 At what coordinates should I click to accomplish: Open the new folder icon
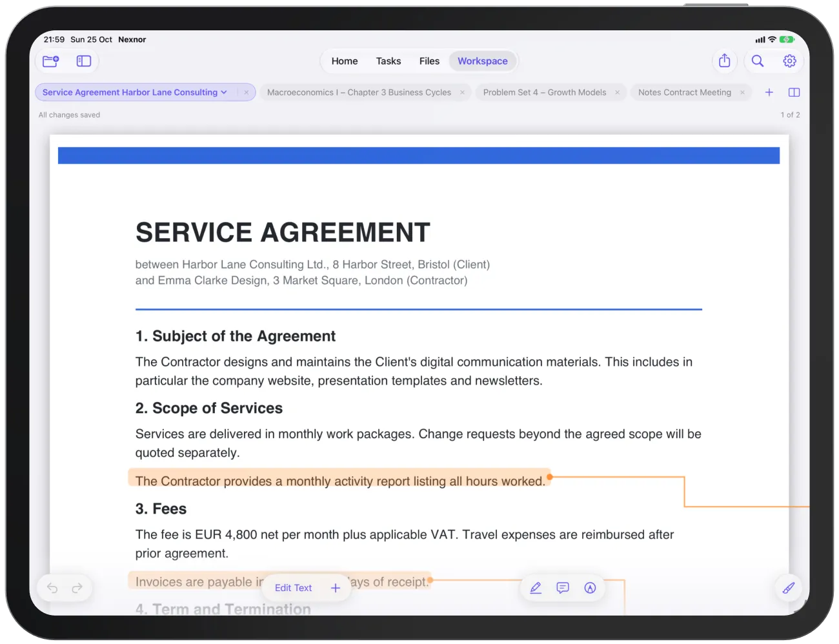click(x=51, y=61)
